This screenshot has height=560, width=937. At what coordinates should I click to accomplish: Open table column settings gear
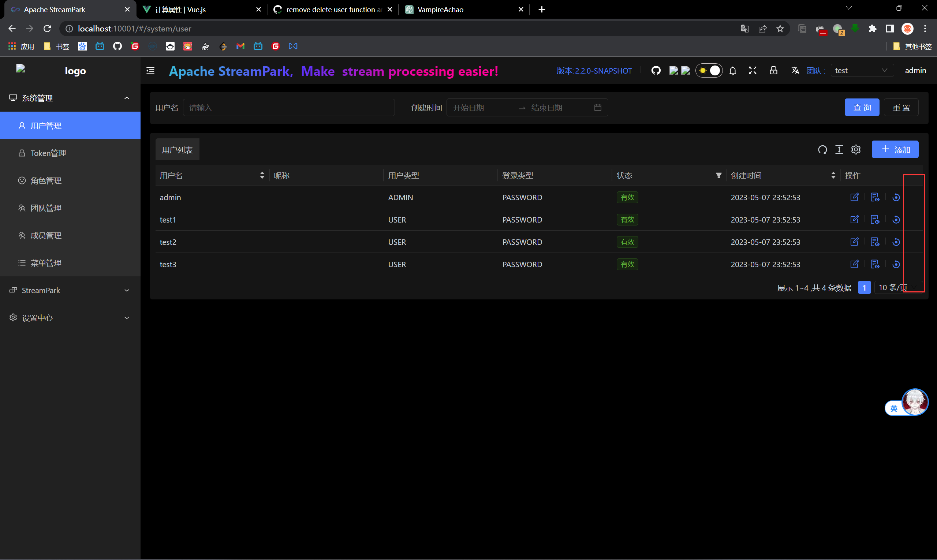click(855, 150)
